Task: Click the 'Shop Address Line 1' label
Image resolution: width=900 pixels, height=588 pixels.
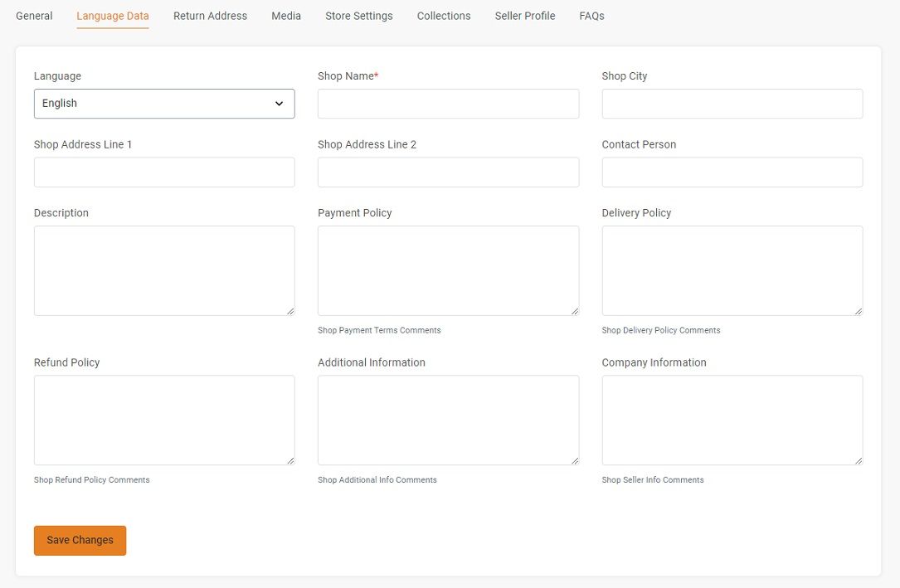Action: pos(83,144)
